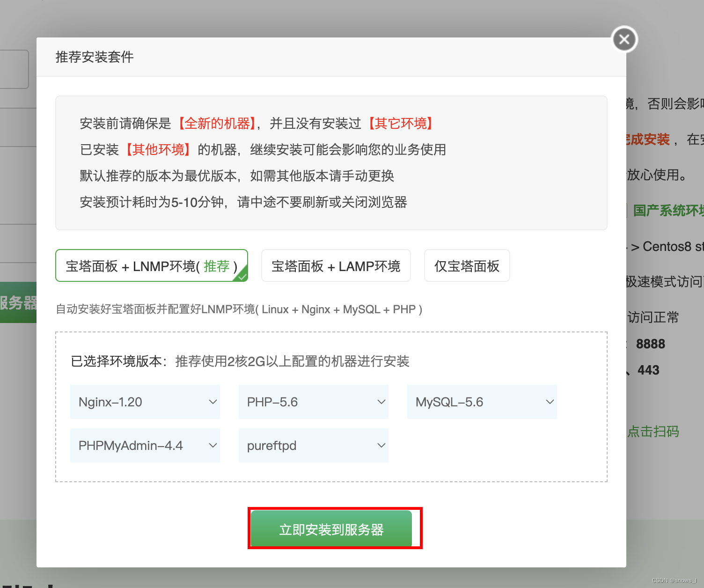Screen dimensions: 704x588
Task: Open the PHPMyAdmin-4.4 version dropdown
Action: click(145, 445)
